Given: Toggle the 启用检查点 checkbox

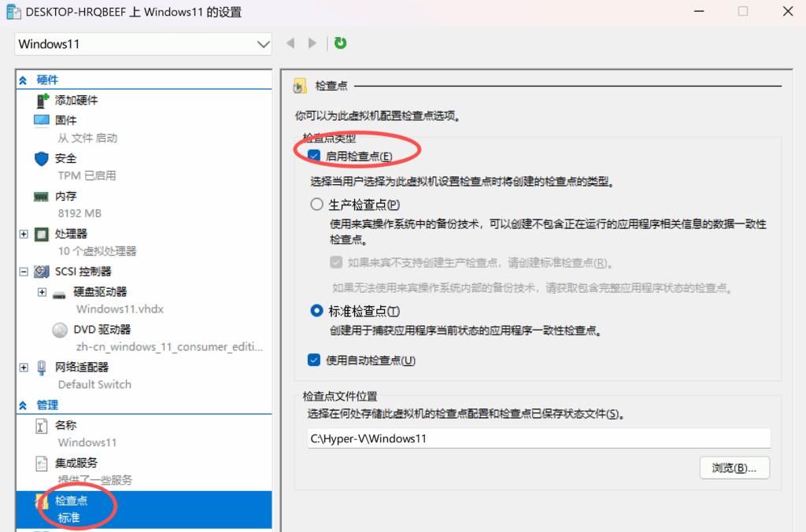Looking at the screenshot, I should tap(315, 157).
